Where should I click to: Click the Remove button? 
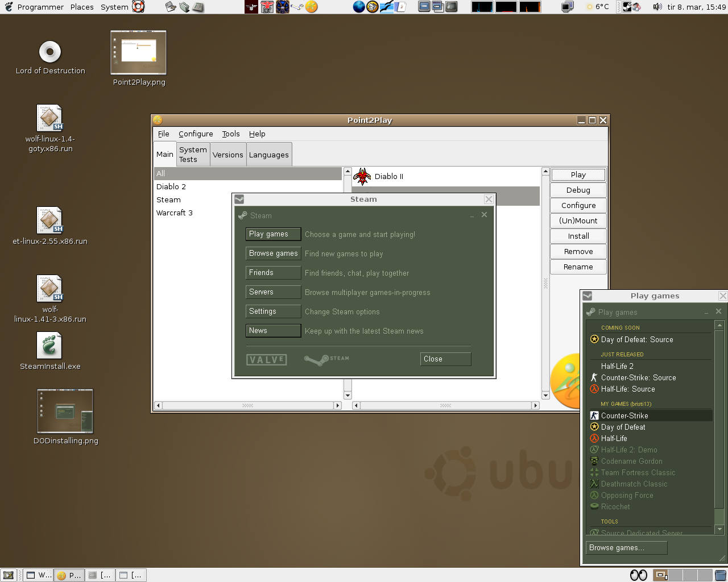[578, 252]
